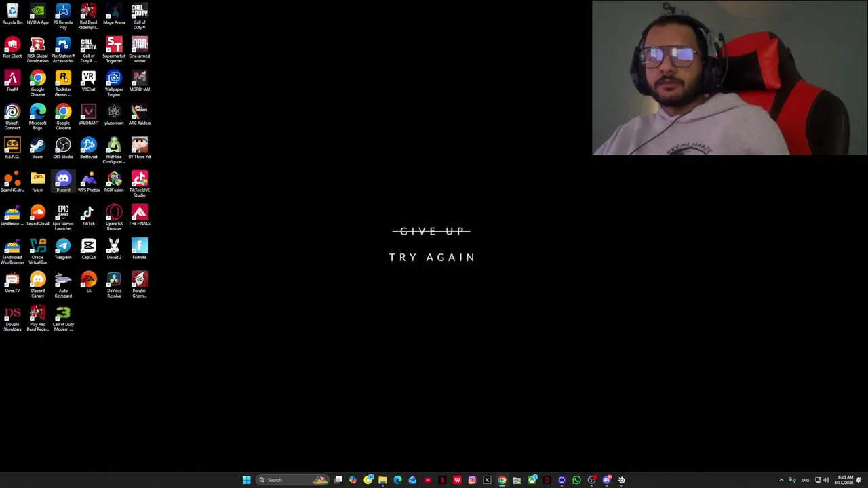Open Steam desktop shortcut
Screen dimensions: 868x488
tap(37, 149)
